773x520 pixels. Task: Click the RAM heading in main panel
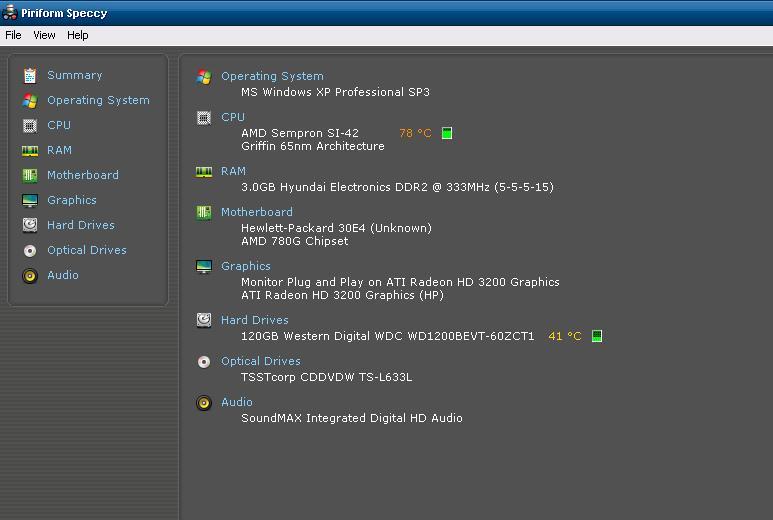(x=233, y=171)
